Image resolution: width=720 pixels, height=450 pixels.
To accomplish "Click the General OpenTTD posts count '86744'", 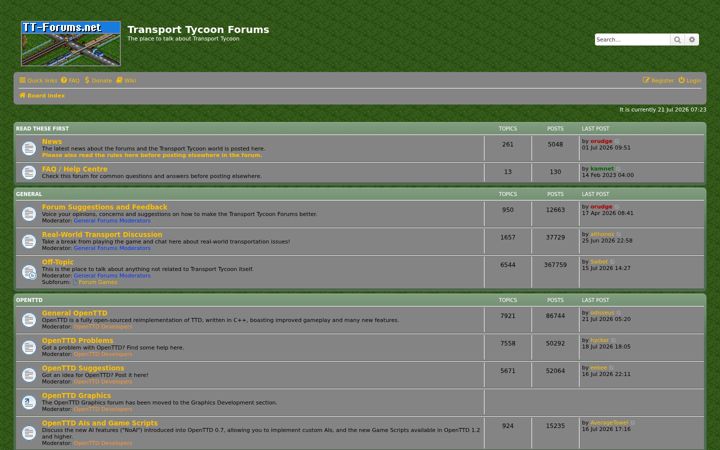I will [555, 316].
